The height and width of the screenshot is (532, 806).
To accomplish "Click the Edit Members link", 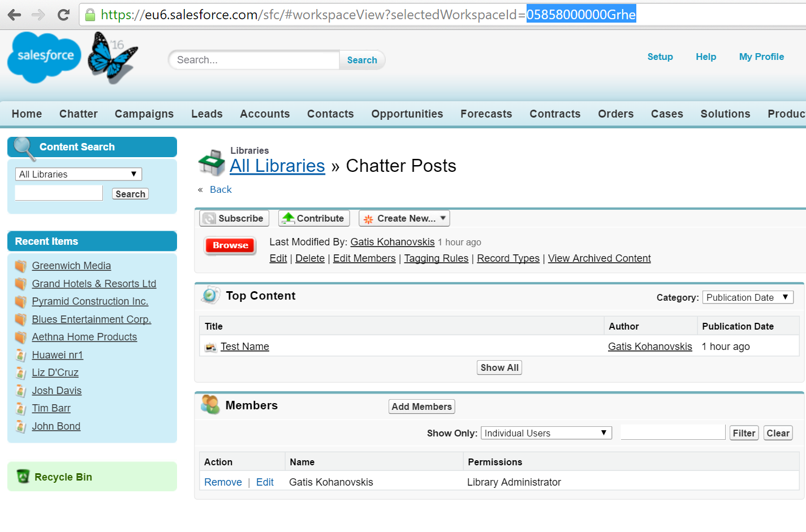I will pos(364,258).
